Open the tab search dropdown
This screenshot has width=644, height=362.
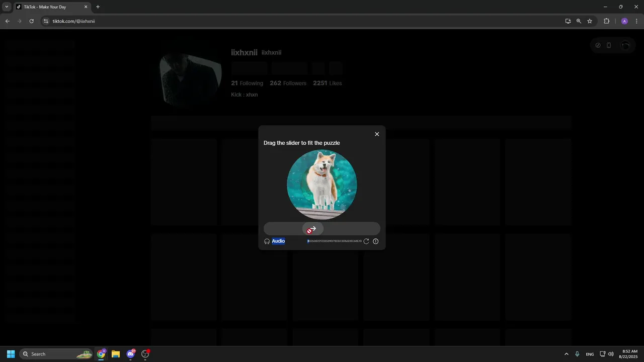point(7,7)
